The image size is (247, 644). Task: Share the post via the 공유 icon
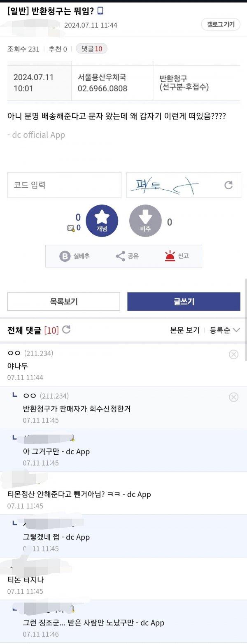coord(120,256)
